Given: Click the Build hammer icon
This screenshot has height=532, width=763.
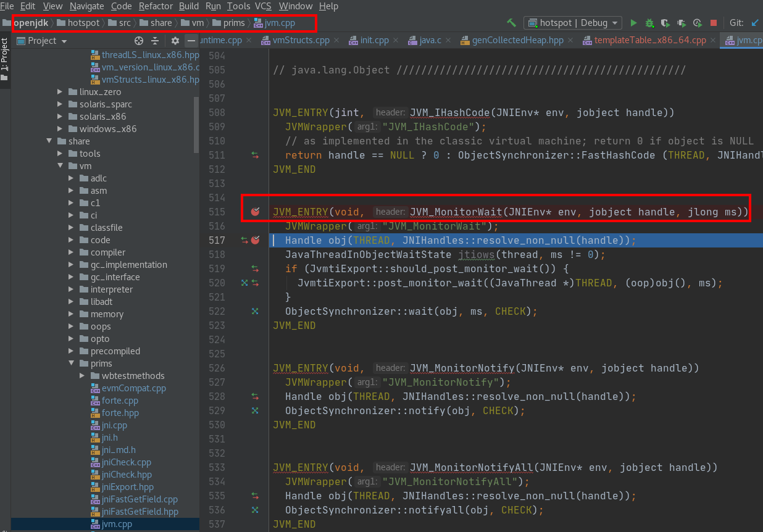Looking at the screenshot, I should coord(511,23).
